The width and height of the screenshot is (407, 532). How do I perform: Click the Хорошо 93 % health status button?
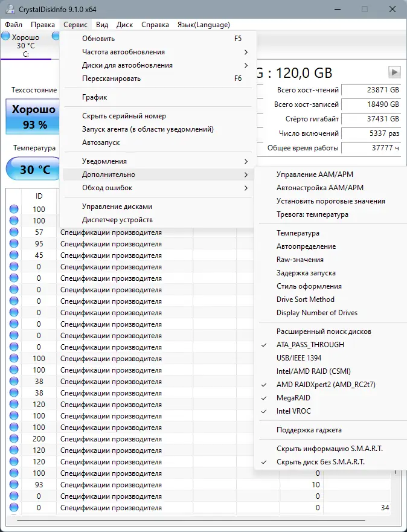(34, 117)
